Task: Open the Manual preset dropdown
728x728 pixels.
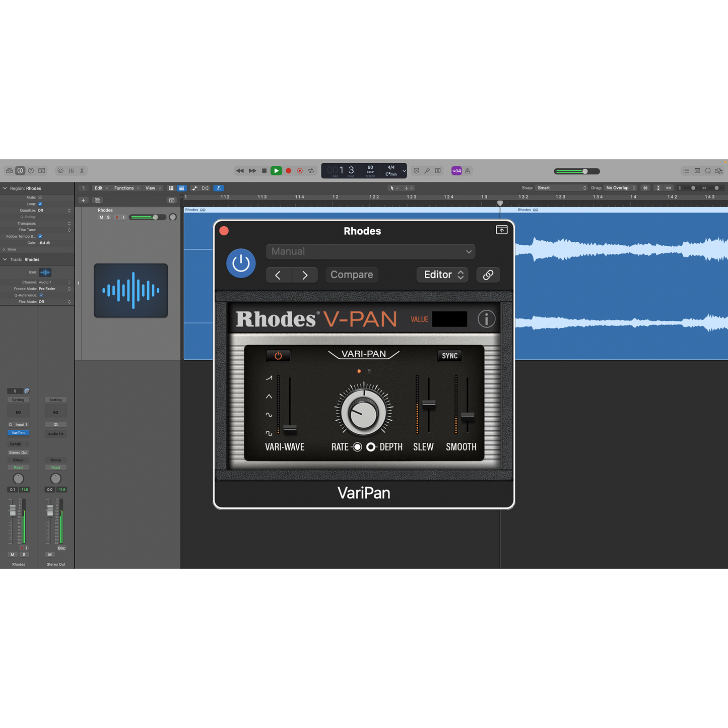Action: point(370,251)
